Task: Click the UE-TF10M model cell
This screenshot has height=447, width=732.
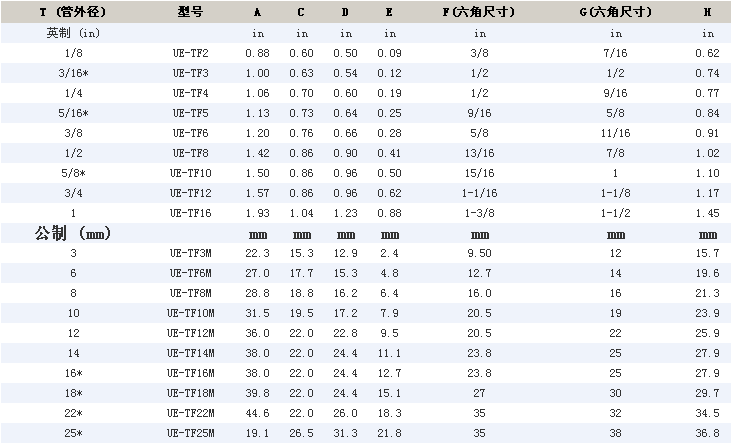Action: coord(189,313)
